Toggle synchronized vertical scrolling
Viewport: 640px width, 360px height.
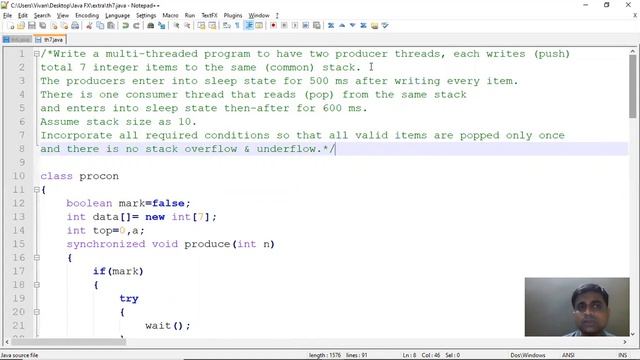point(201,26)
